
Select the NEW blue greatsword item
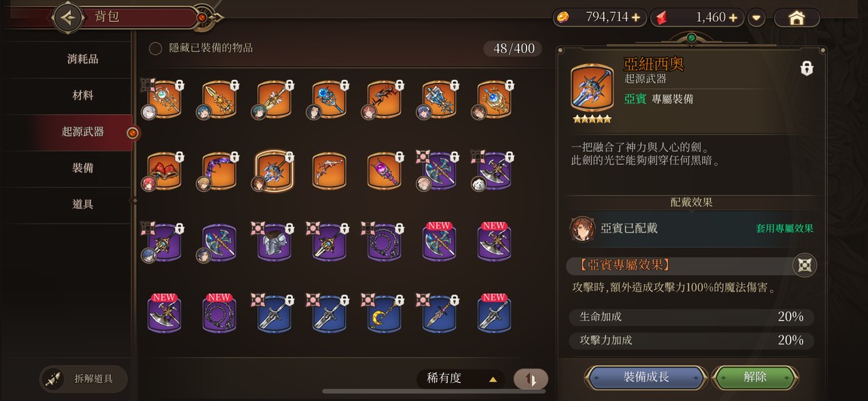[x=494, y=315]
